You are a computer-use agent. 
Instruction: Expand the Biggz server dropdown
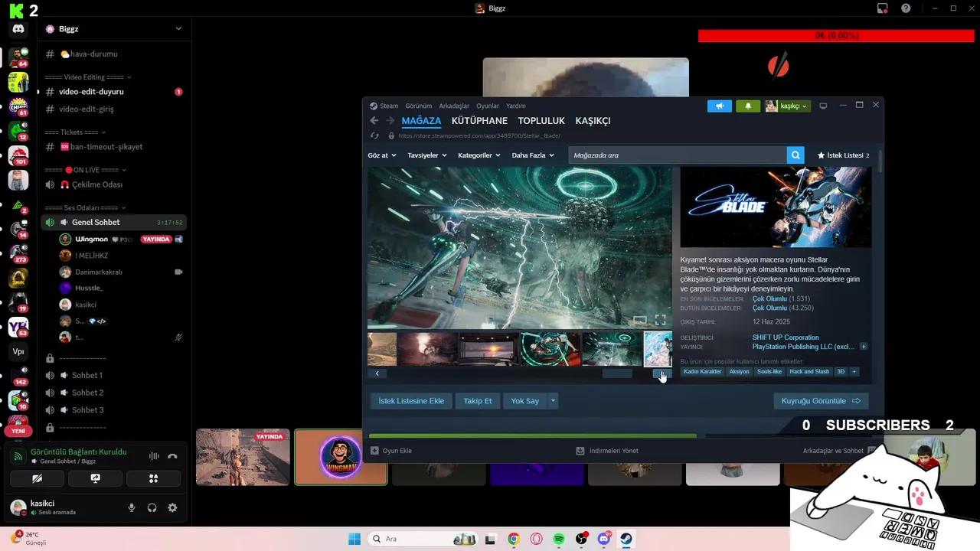coord(178,29)
